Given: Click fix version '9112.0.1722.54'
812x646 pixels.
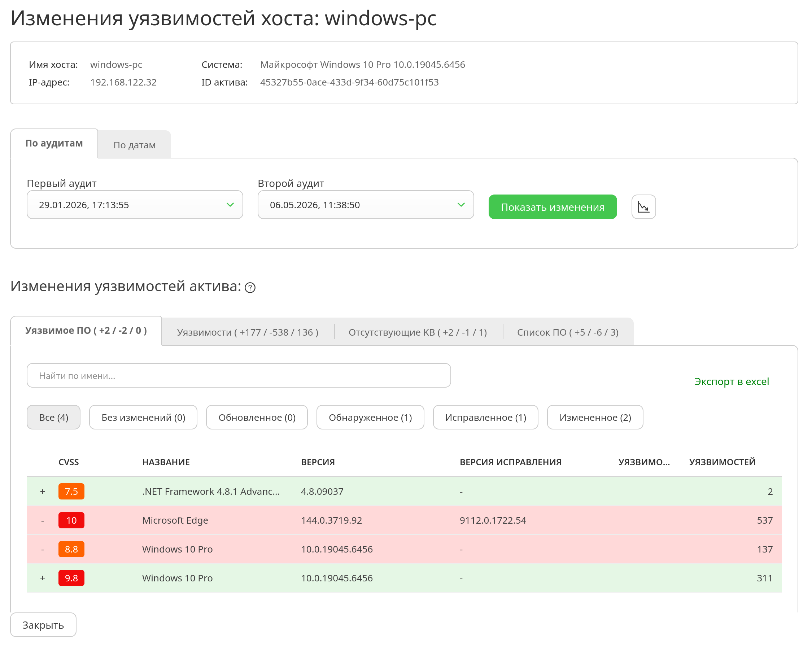Looking at the screenshot, I should [493, 520].
